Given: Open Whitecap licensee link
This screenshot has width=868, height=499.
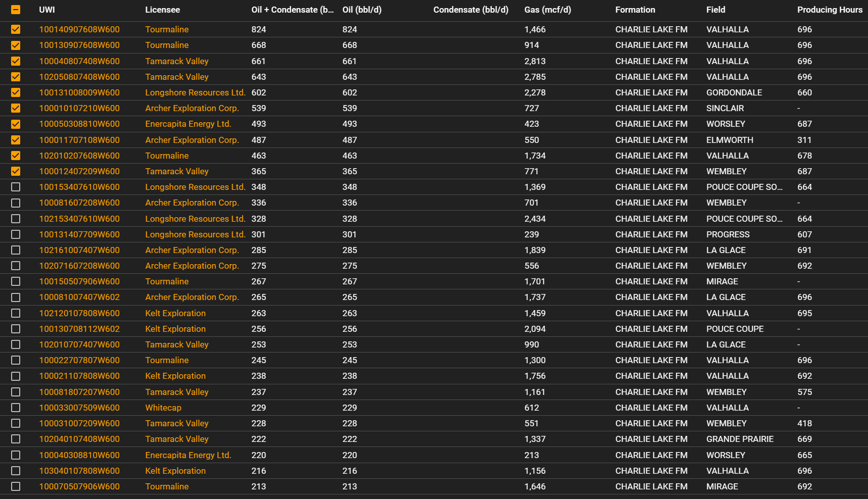Looking at the screenshot, I should 163,408.
